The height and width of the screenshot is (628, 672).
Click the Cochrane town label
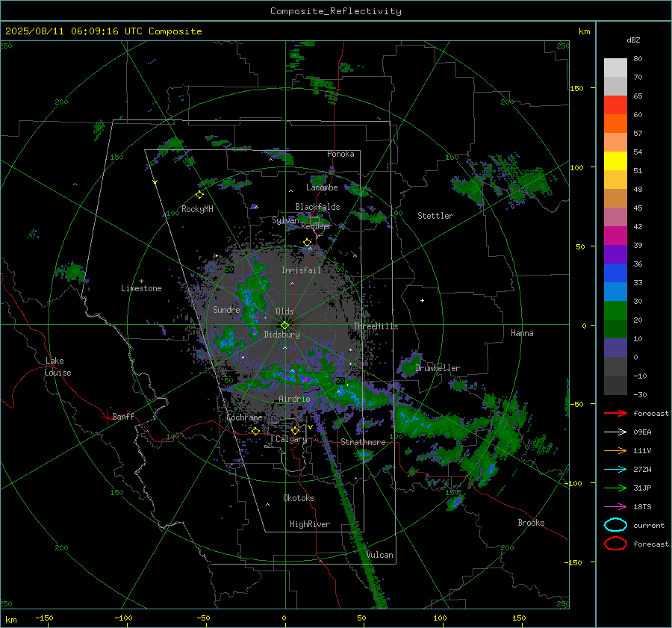tap(244, 417)
